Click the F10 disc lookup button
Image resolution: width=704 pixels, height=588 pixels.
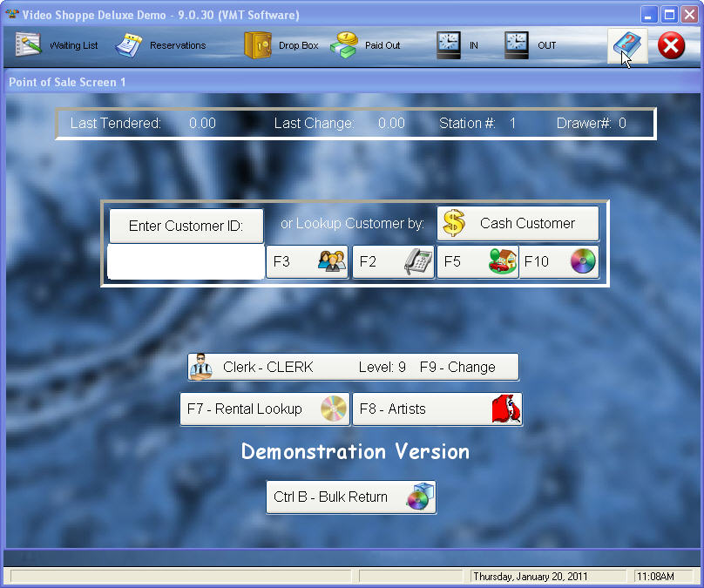tap(559, 261)
